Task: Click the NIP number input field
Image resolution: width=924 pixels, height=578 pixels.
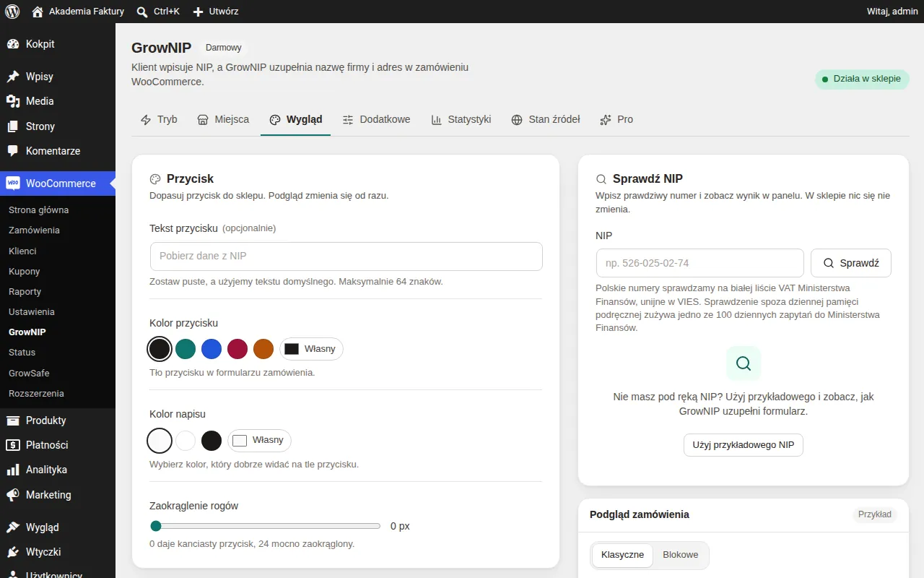Action: click(700, 263)
